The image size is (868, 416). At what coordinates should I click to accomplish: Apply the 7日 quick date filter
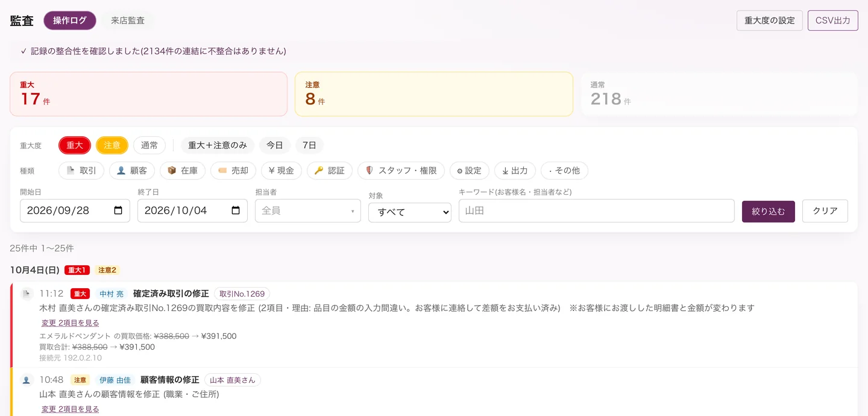309,145
